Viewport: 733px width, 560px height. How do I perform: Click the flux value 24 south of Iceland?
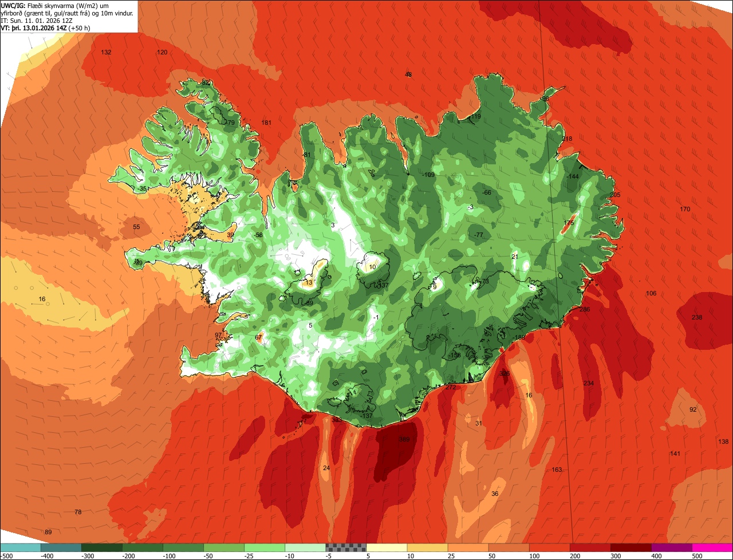click(326, 468)
